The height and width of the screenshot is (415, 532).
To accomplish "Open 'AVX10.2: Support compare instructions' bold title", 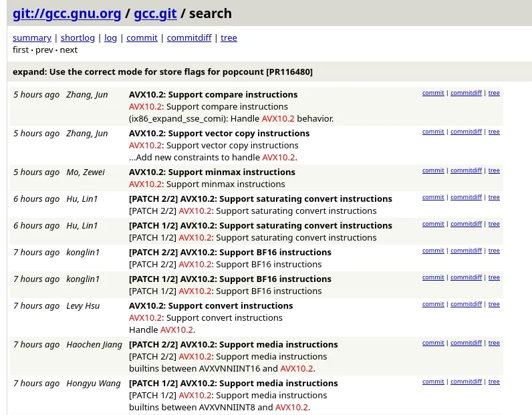I will click(x=213, y=94).
